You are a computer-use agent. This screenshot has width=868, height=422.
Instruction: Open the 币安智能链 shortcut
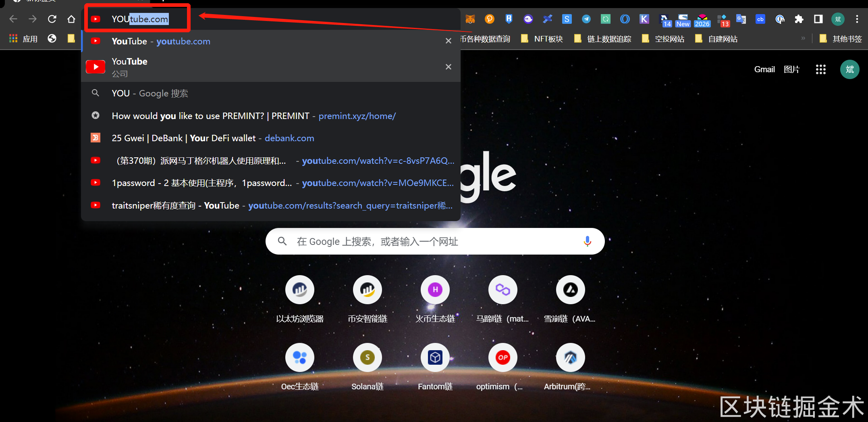tap(368, 299)
